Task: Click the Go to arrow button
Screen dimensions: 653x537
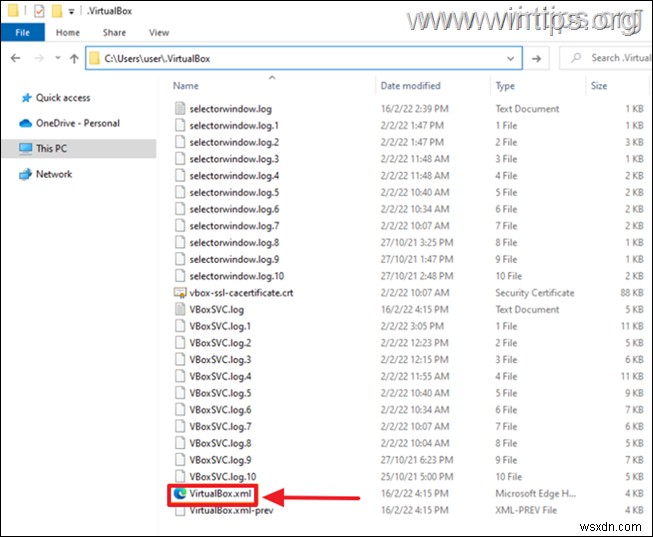Action: 536,58
